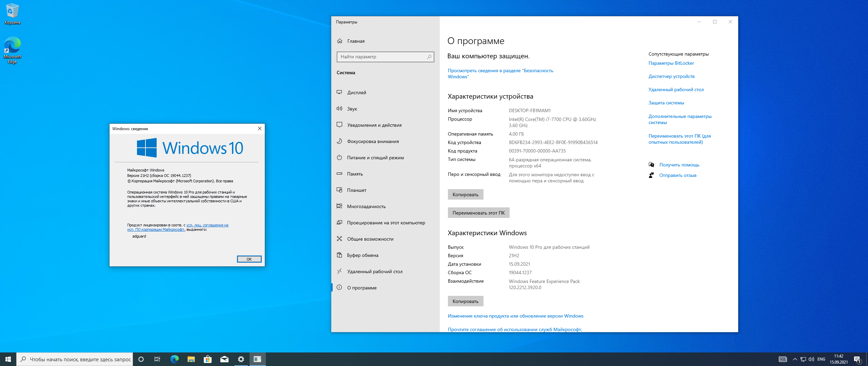Click the Windows Start button
Image resolution: width=868 pixels, height=366 pixels.
tap(8, 359)
